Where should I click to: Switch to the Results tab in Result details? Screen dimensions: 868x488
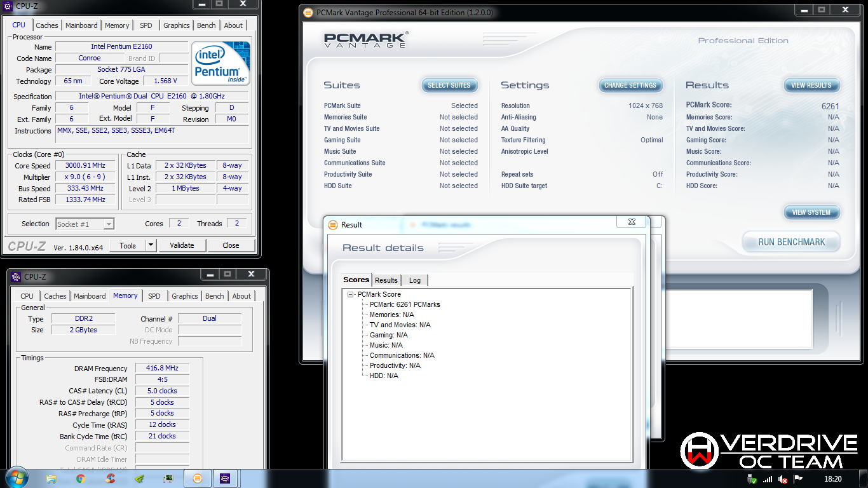point(386,280)
